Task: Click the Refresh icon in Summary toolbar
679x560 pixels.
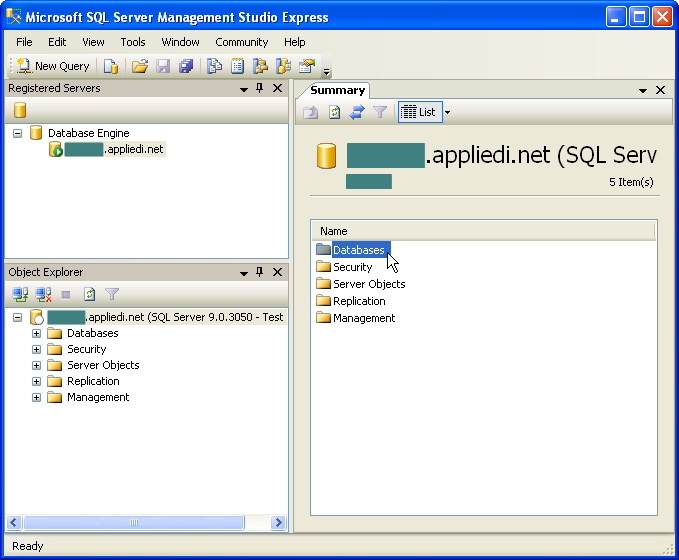Action: 334,113
